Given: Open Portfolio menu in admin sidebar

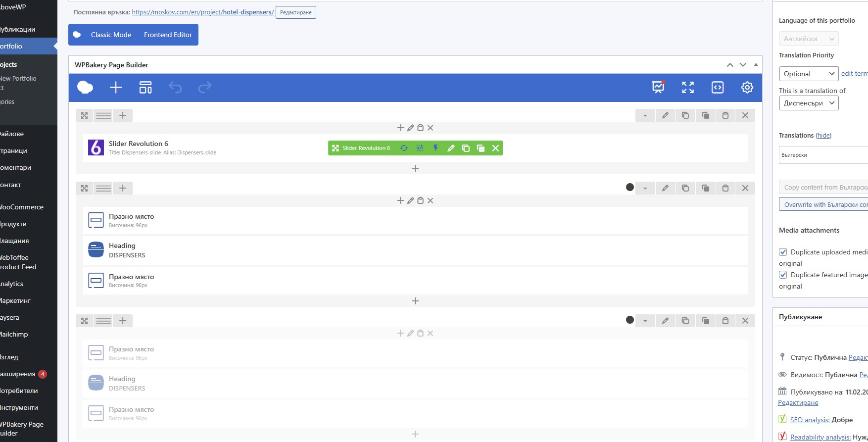Looking at the screenshot, I should (29, 46).
